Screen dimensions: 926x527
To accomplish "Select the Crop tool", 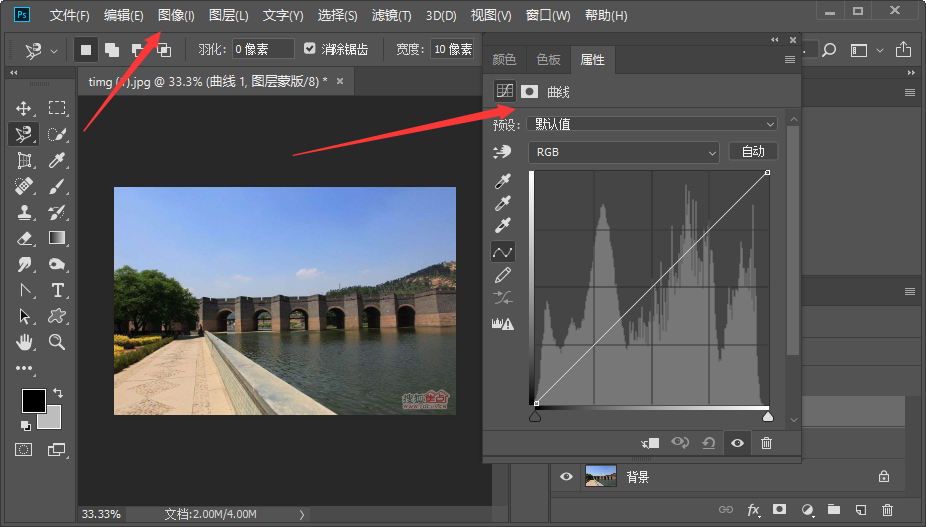I will [x=24, y=160].
